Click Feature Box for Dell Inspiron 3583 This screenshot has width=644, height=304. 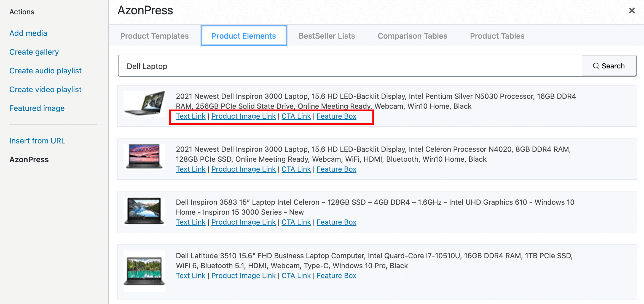pyautogui.click(x=336, y=222)
